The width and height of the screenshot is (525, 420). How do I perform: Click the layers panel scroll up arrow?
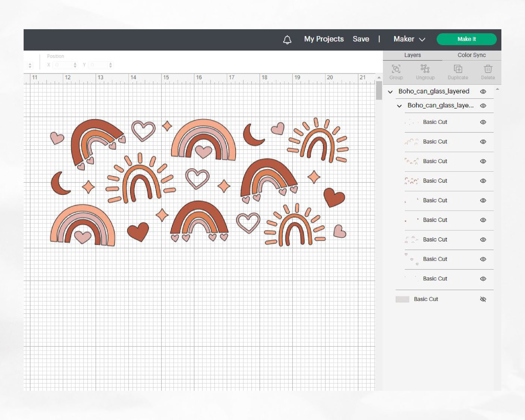(498, 89)
